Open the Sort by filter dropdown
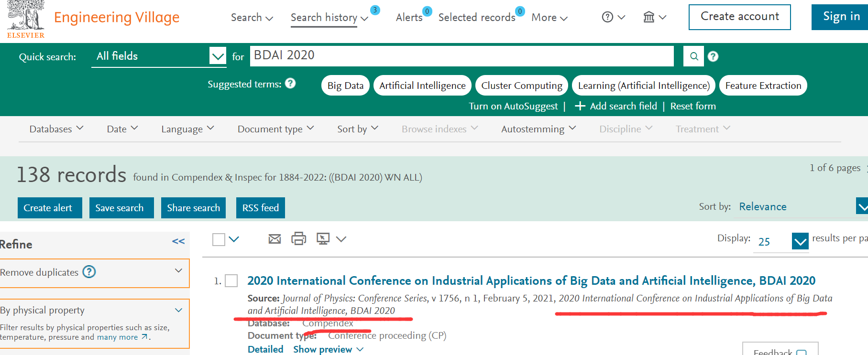868x355 pixels. pyautogui.click(x=358, y=129)
